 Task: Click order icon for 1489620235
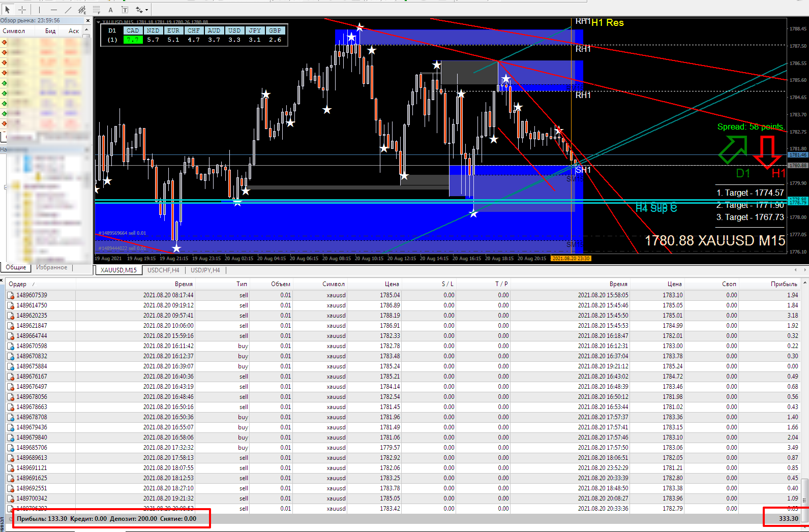tap(11, 316)
